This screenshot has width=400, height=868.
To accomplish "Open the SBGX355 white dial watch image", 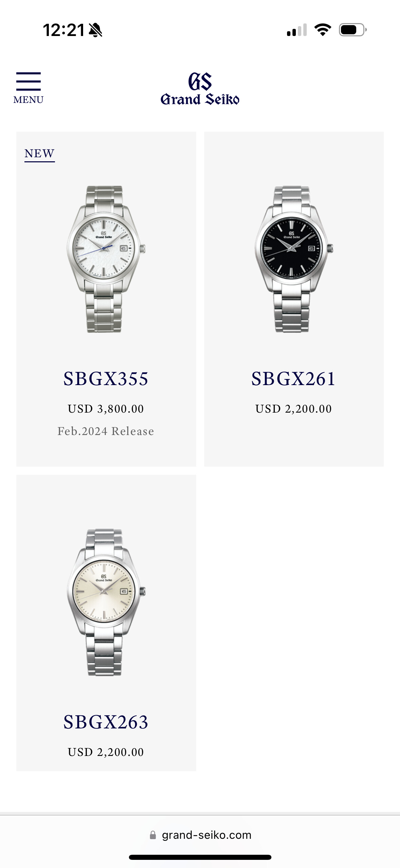I will click(106, 259).
